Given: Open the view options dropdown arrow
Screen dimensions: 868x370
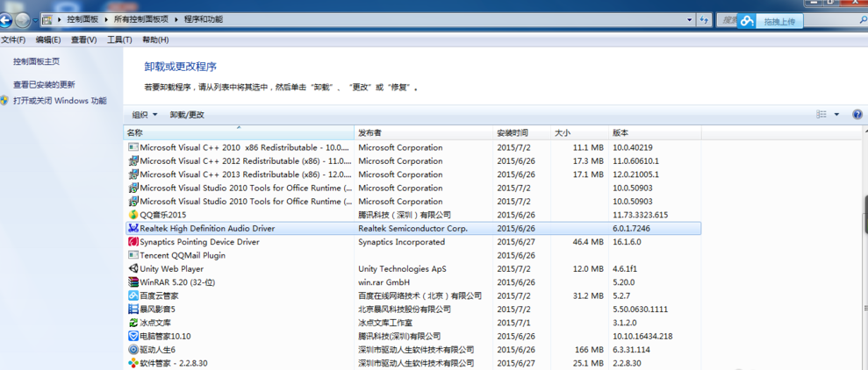Looking at the screenshot, I should click(x=836, y=115).
